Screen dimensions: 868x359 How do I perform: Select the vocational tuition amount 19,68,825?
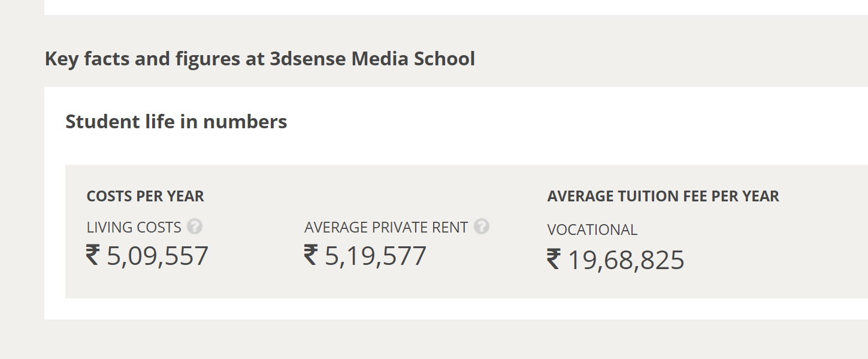point(625,261)
